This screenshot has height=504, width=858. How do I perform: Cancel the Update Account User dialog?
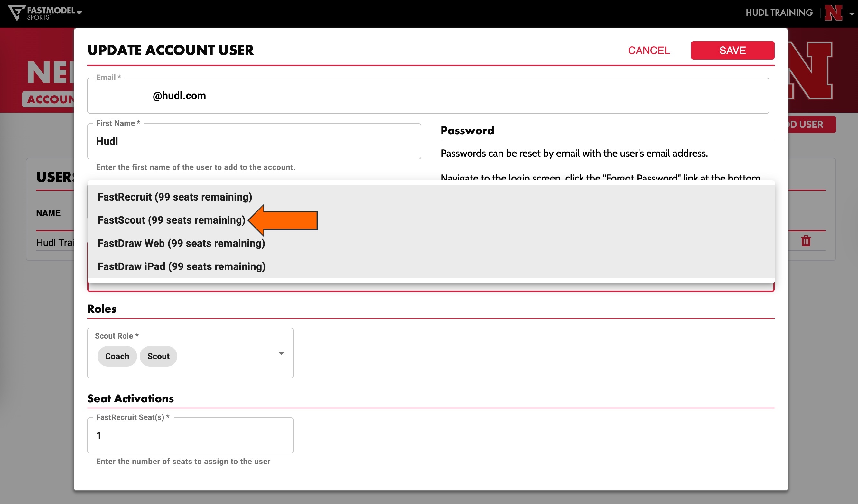tap(648, 51)
